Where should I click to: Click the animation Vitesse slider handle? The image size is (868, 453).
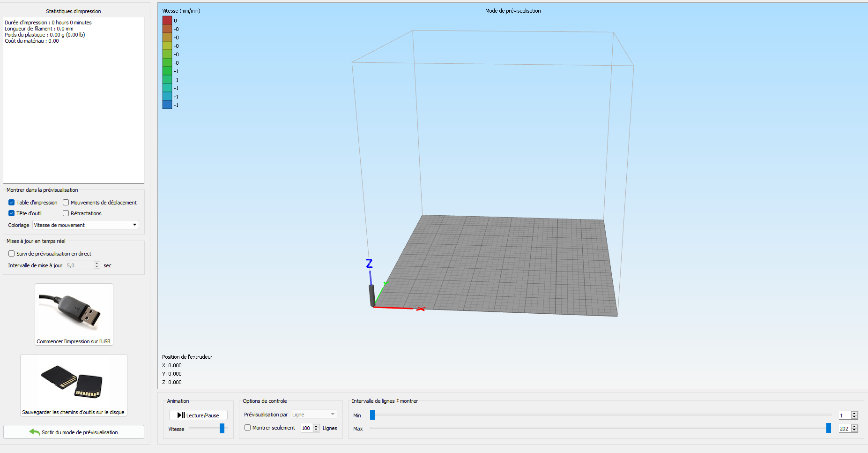point(222,428)
